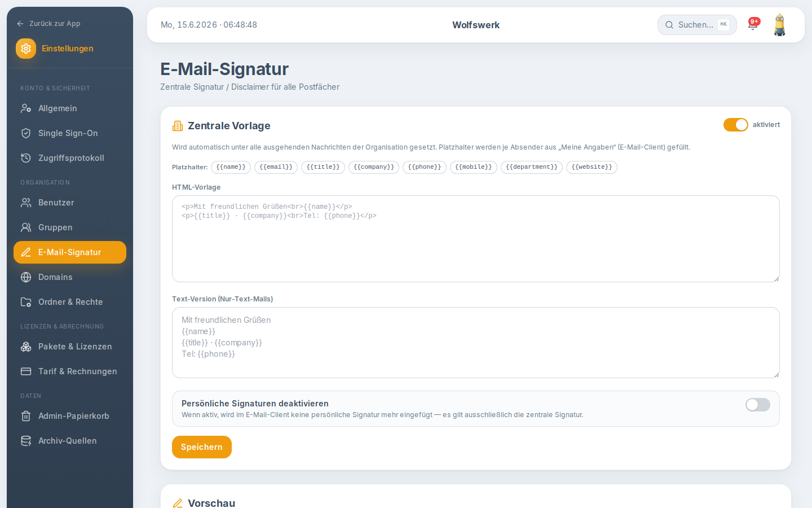Click the pen icon of E-Mail-Signatur item
Screen dimensions: 812x508
tap(26, 252)
